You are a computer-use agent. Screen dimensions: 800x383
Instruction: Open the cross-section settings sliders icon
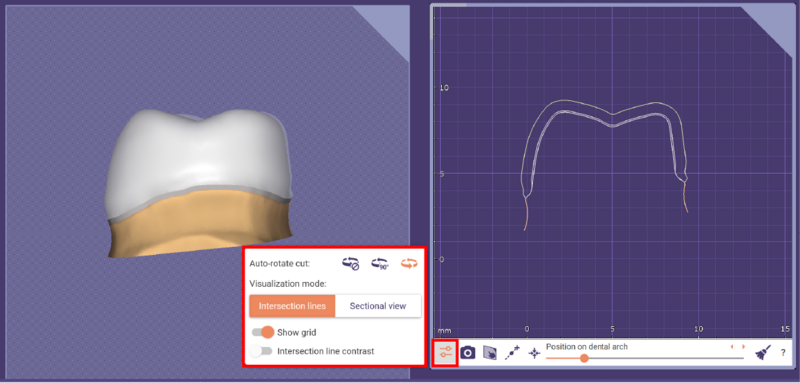446,352
